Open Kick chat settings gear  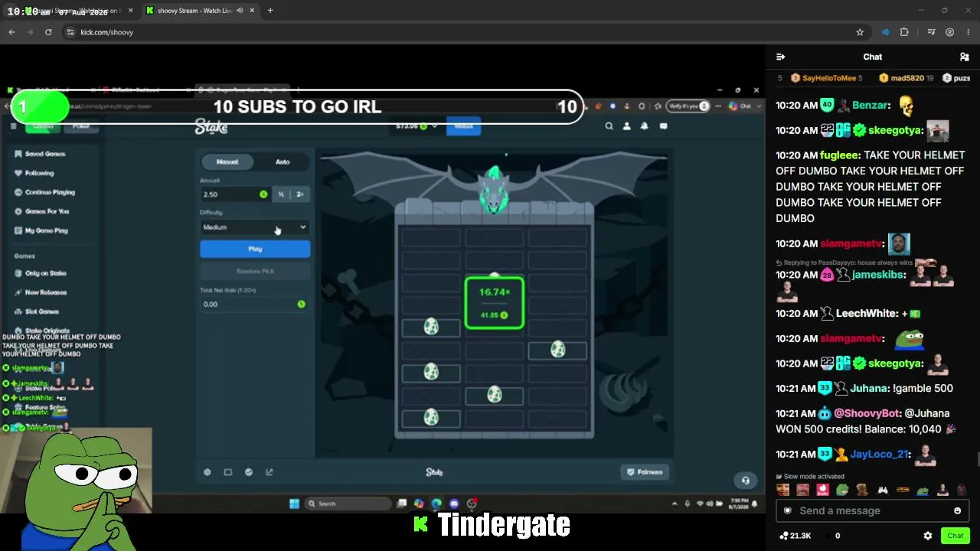[928, 536]
